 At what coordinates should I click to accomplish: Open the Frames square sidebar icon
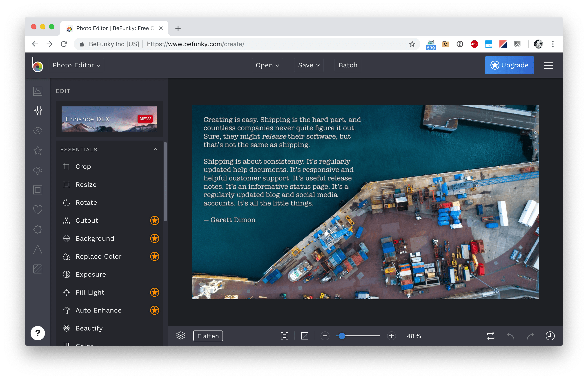38,190
